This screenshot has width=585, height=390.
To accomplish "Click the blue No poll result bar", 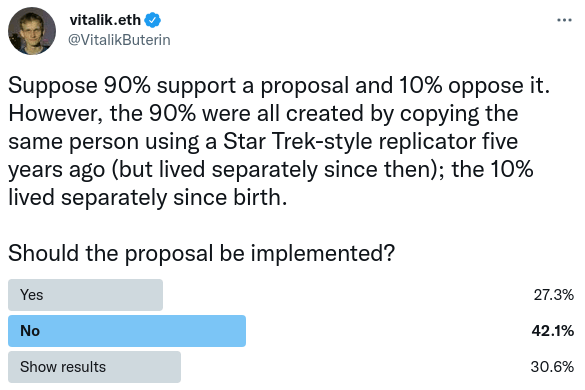I will pyautogui.click(x=127, y=331).
